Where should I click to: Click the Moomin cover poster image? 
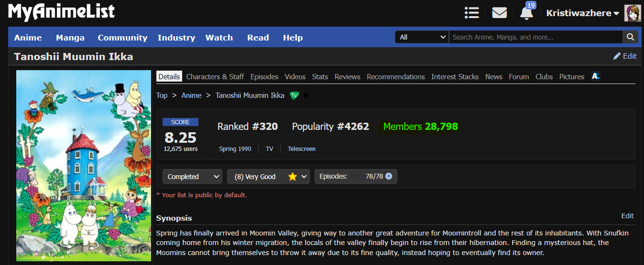84,165
